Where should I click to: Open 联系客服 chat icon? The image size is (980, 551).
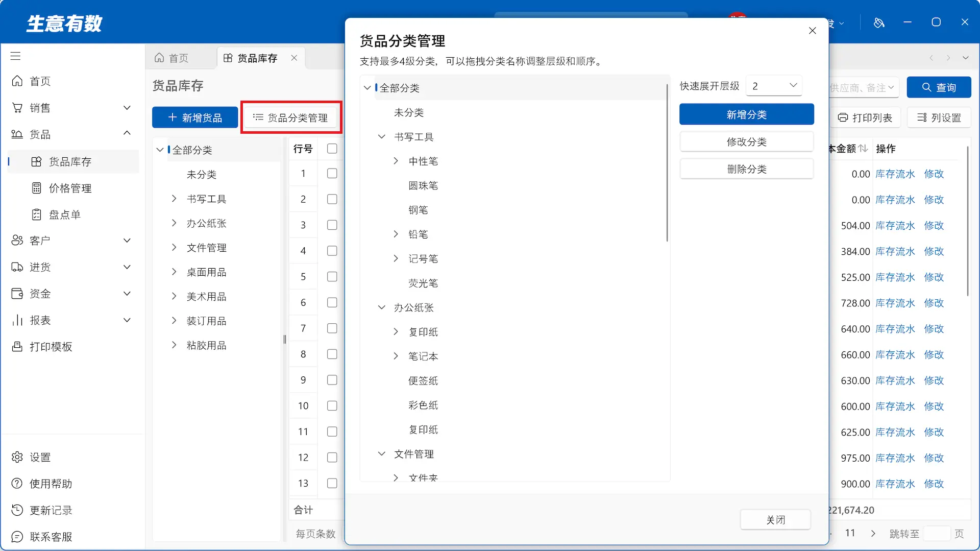tap(17, 537)
